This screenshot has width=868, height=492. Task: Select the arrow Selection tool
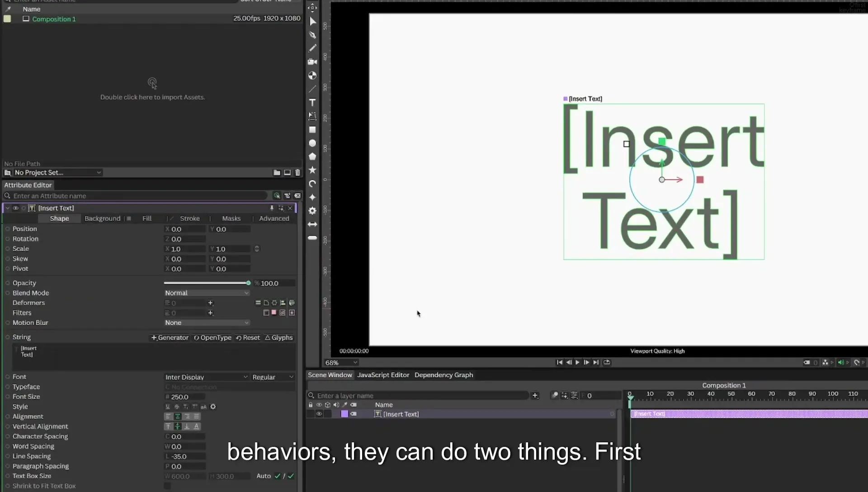point(312,21)
